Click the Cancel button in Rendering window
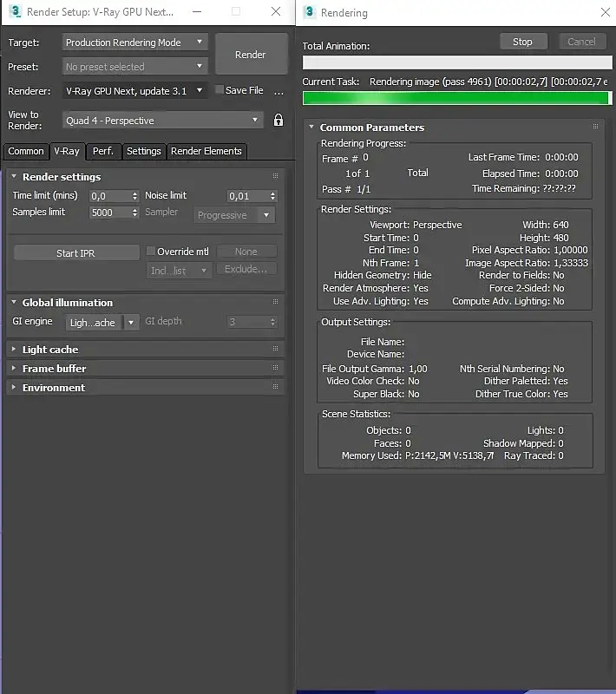 [x=581, y=42]
